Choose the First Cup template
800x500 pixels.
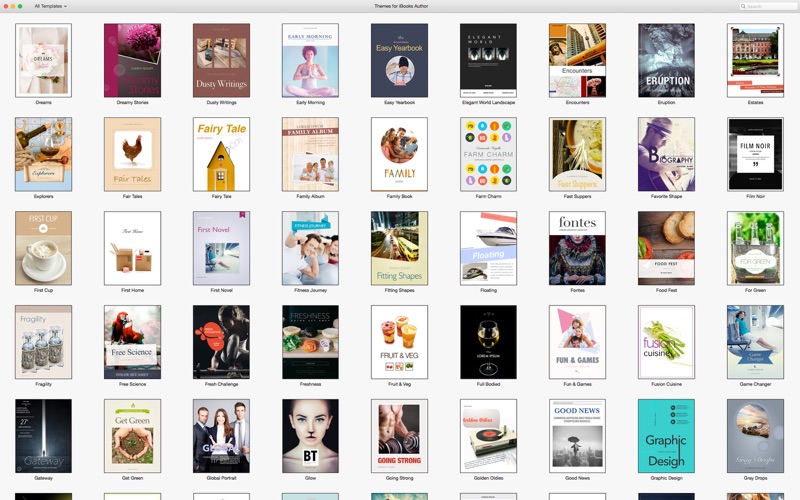coord(43,248)
